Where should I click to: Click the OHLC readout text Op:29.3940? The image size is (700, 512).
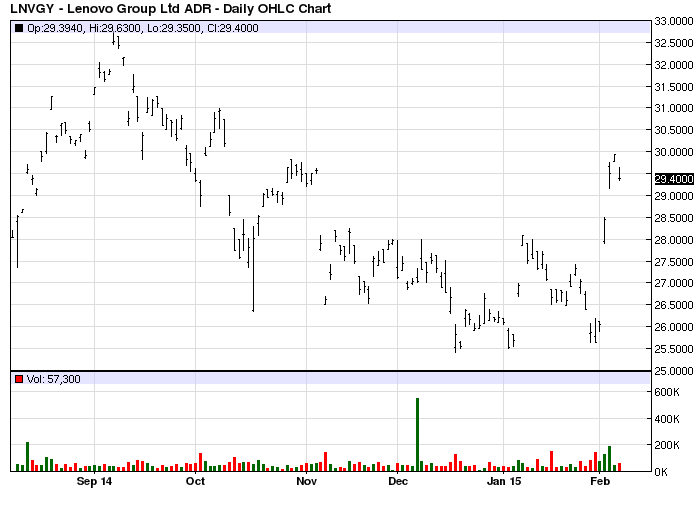[56, 29]
